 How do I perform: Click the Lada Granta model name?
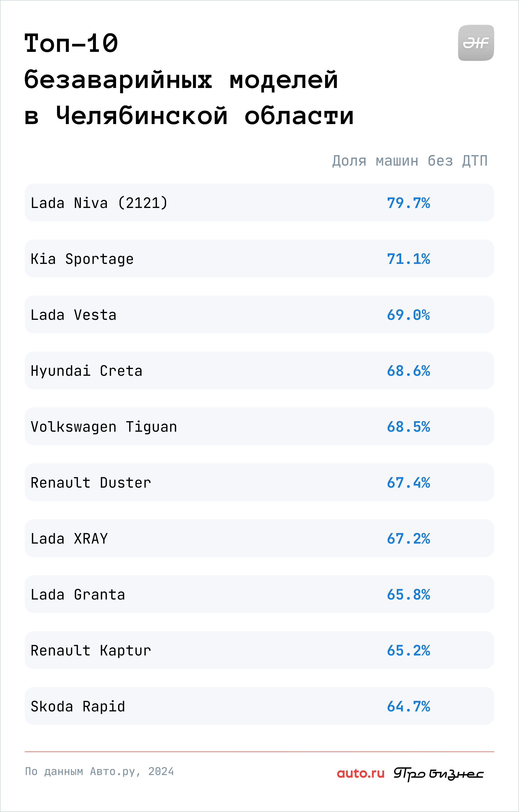(x=78, y=595)
